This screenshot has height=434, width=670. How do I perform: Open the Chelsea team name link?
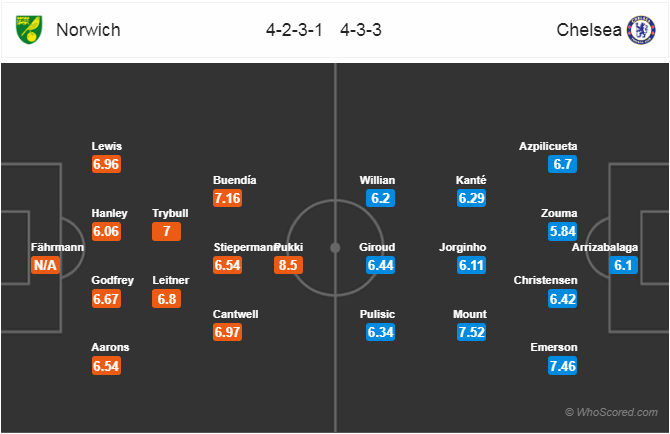click(x=589, y=30)
